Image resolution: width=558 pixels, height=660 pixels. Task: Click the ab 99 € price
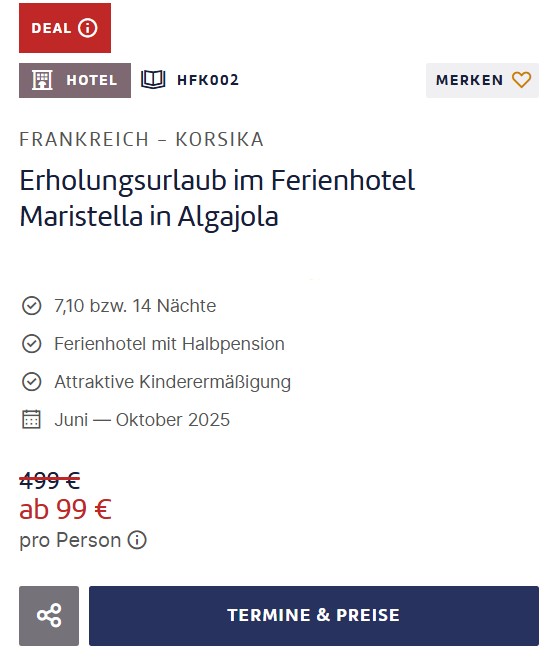click(x=65, y=509)
